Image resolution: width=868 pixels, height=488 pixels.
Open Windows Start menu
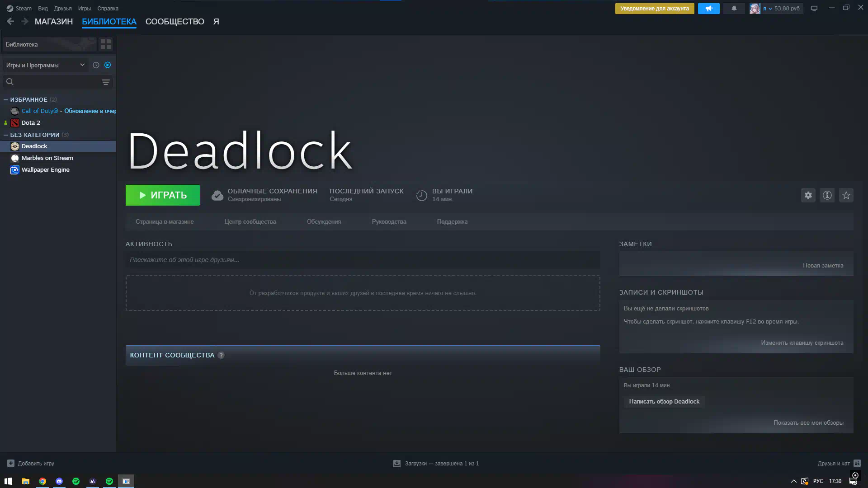pyautogui.click(x=8, y=481)
